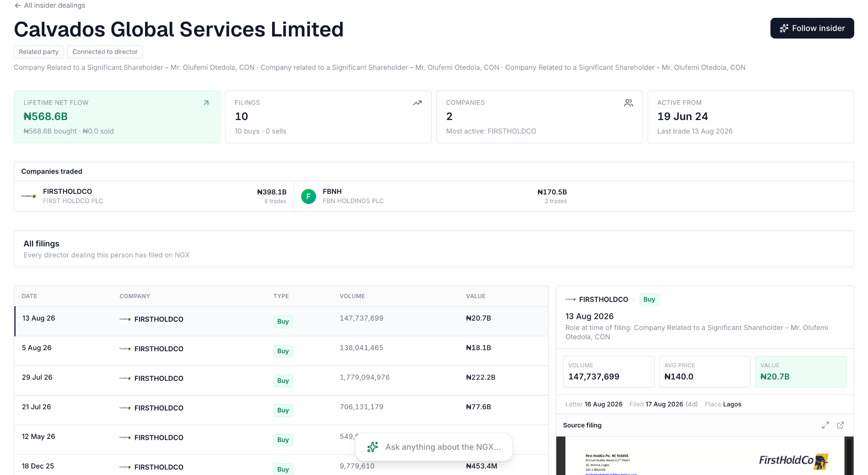This screenshot has width=868, height=475.
Task: Click the AVG PRICE ₦140.0 detail card
Action: (x=704, y=372)
